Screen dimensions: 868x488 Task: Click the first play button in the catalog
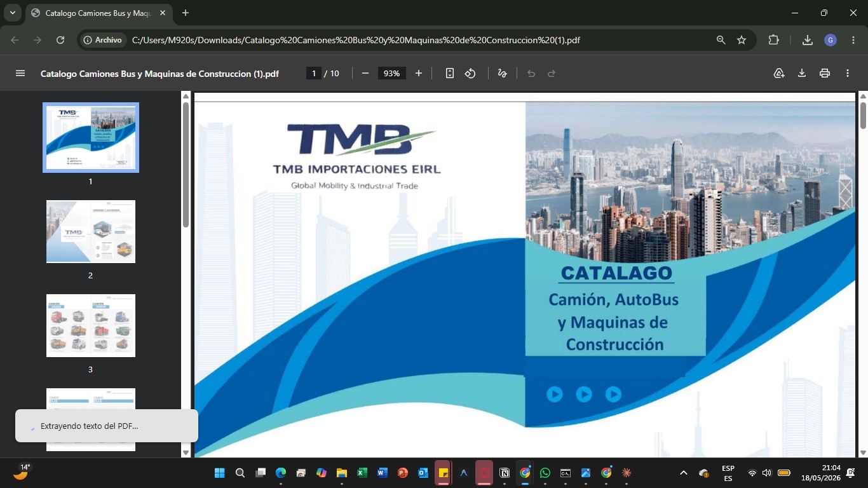[x=555, y=395]
